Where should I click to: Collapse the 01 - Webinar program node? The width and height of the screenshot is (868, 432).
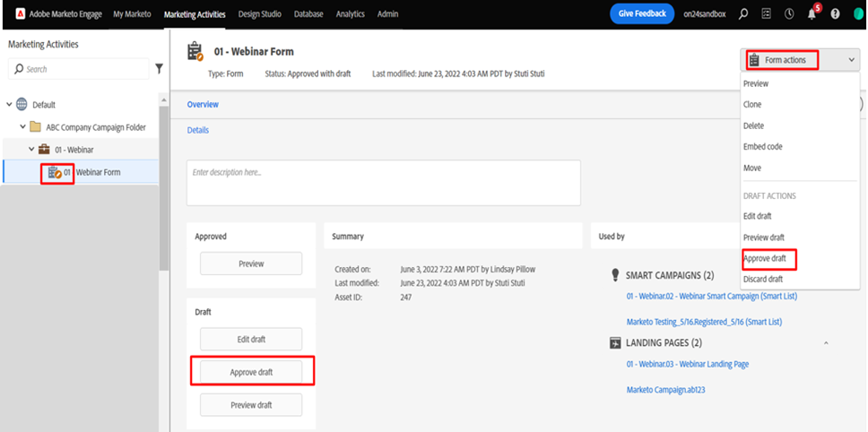pos(31,150)
